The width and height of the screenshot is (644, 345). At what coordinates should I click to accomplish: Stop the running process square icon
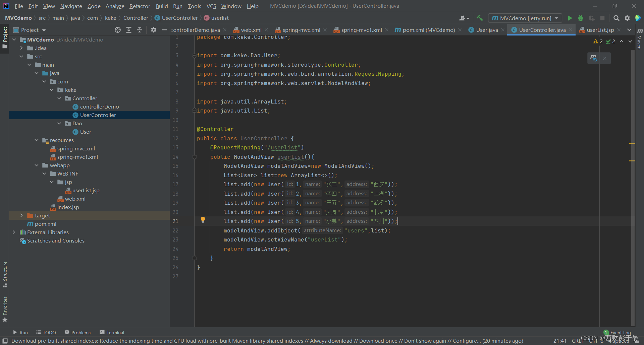click(602, 18)
